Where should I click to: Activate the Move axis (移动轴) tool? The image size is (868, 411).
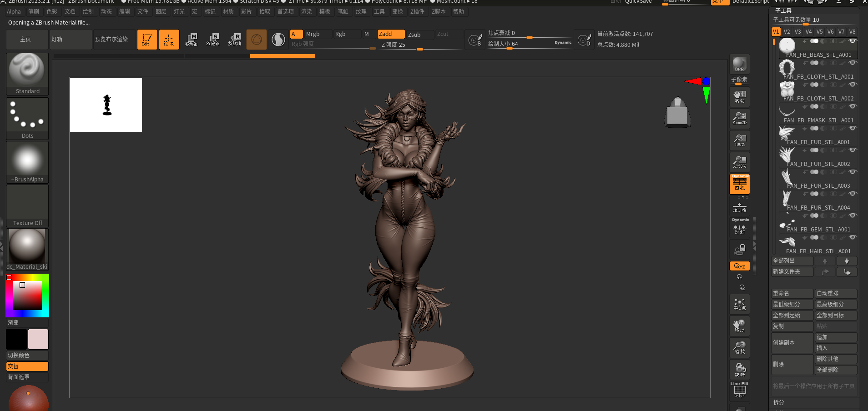coord(192,39)
